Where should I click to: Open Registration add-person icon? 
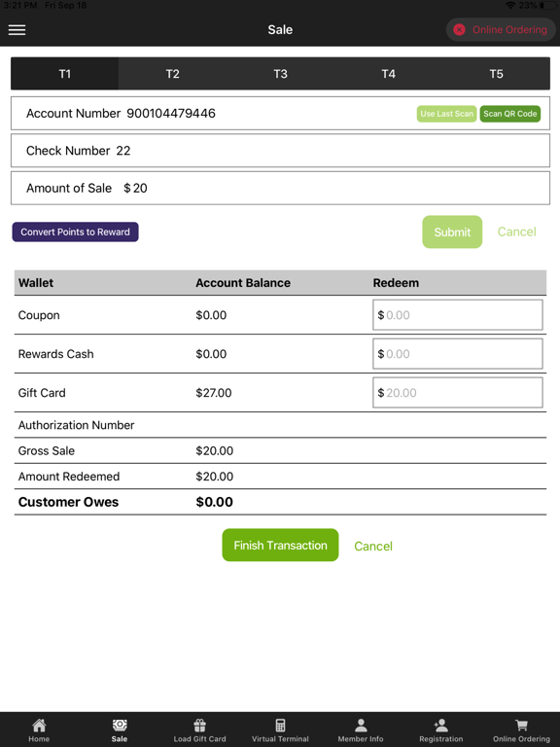point(441,725)
